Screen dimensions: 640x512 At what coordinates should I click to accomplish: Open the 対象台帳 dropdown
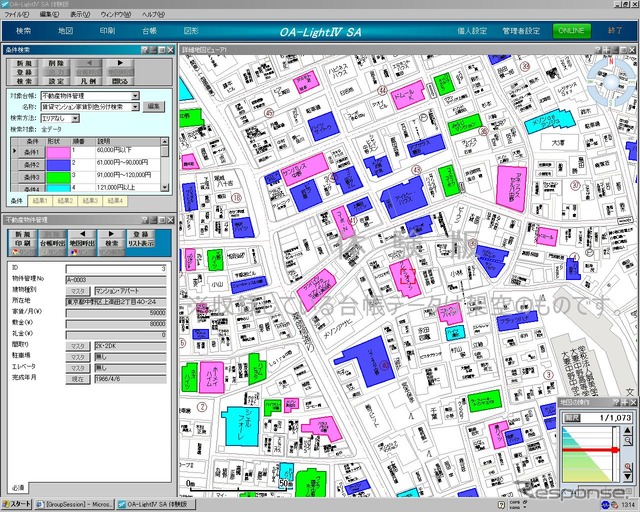tap(135, 96)
